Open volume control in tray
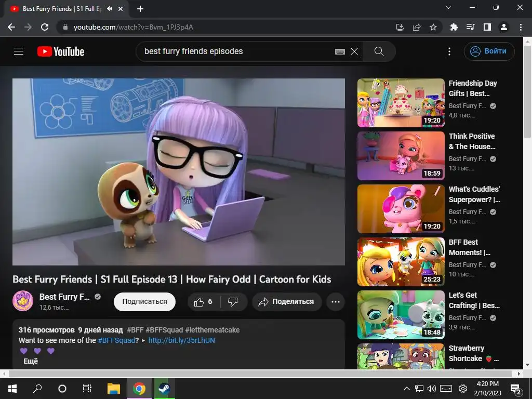532x399 pixels. [x=432, y=389]
